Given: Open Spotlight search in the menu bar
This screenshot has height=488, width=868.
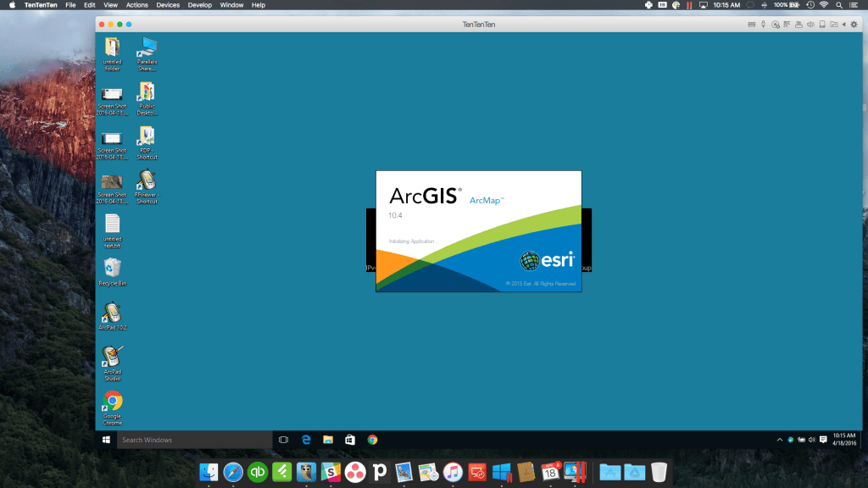Looking at the screenshot, I should pos(839,5).
